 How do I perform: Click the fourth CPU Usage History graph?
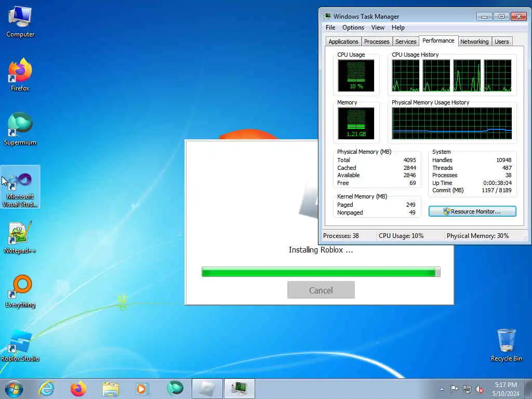pyautogui.click(x=498, y=75)
